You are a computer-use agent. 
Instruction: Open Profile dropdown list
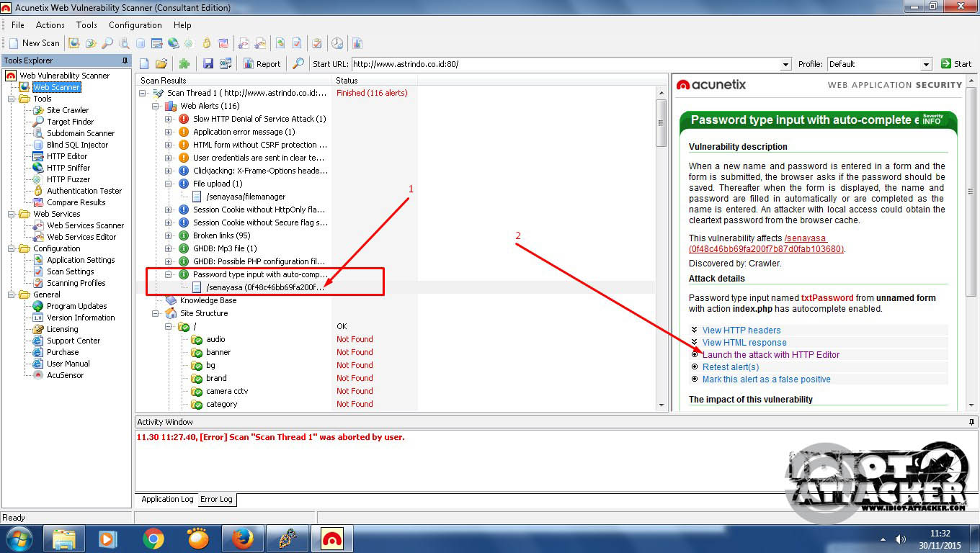coord(927,64)
